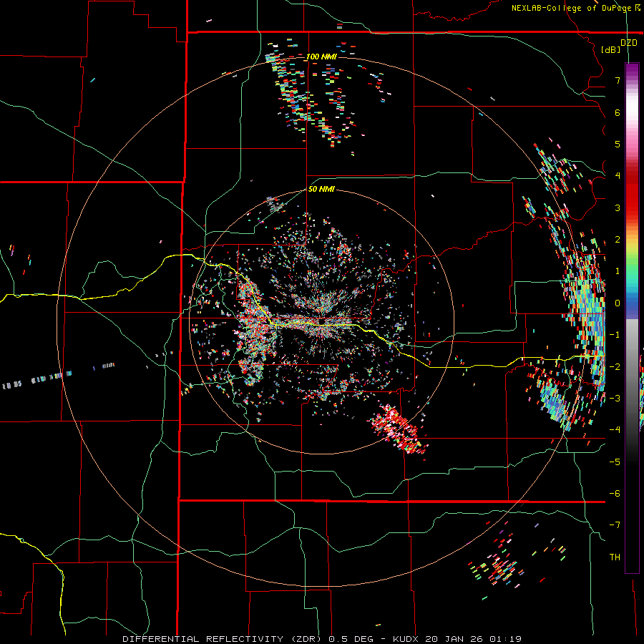644x644 pixels.
Task: Click the TH threshold label
Action: [615, 557]
